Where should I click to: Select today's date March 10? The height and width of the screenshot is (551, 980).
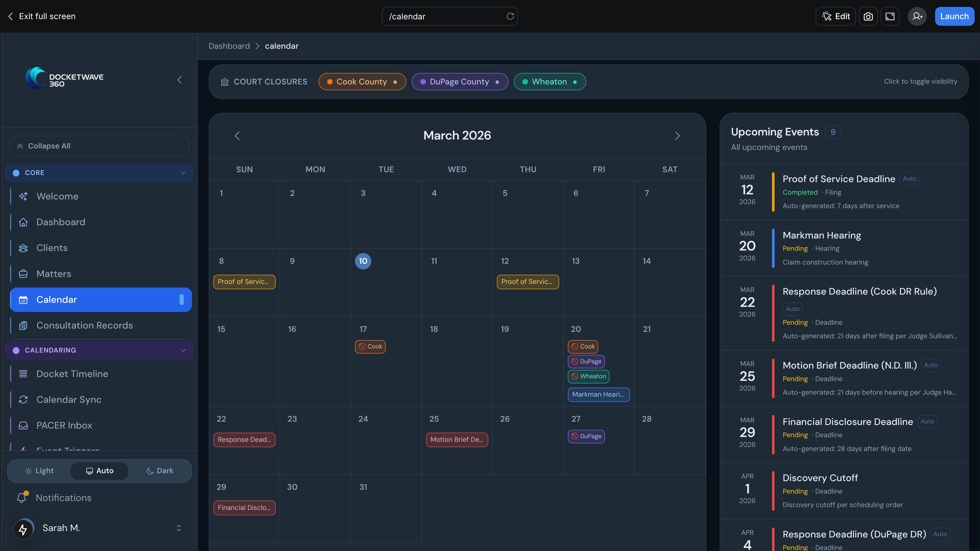click(363, 261)
